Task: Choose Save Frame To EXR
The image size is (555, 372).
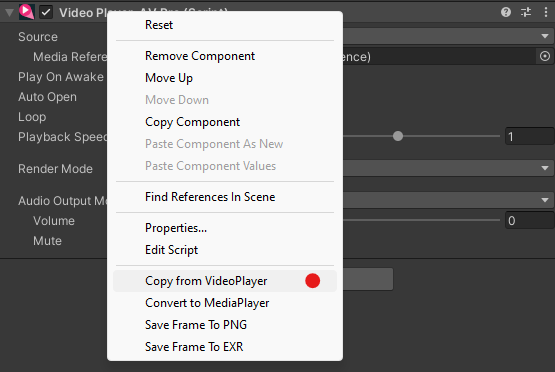Action: coord(225,347)
